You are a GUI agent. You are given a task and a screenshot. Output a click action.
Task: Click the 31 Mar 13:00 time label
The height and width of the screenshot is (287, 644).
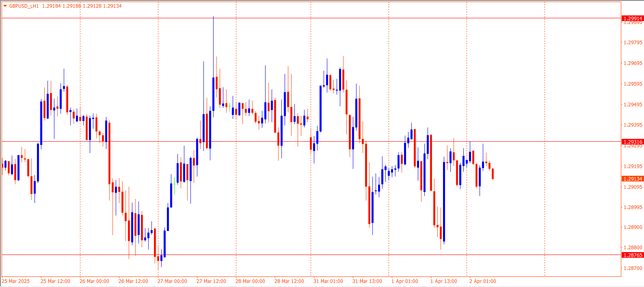(x=367, y=281)
